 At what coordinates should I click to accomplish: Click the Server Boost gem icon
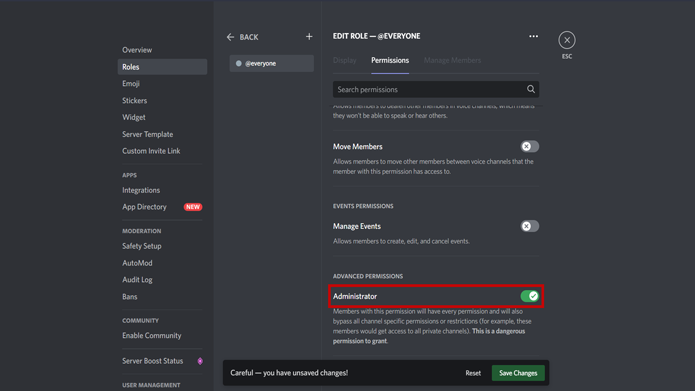(200, 361)
